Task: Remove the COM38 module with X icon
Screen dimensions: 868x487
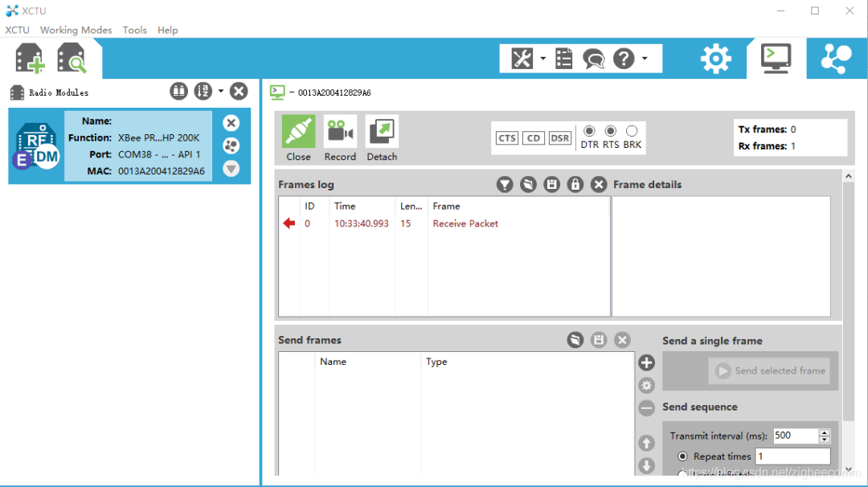Action: (231, 123)
